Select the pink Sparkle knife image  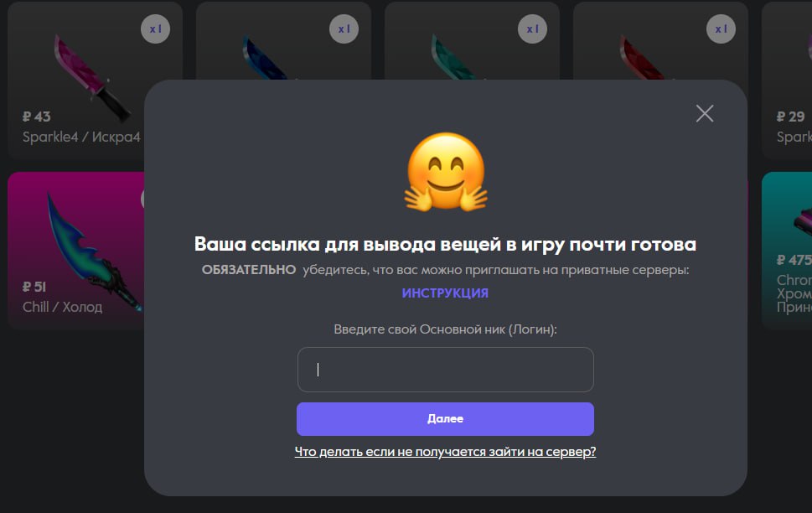pyautogui.click(x=92, y=78)
